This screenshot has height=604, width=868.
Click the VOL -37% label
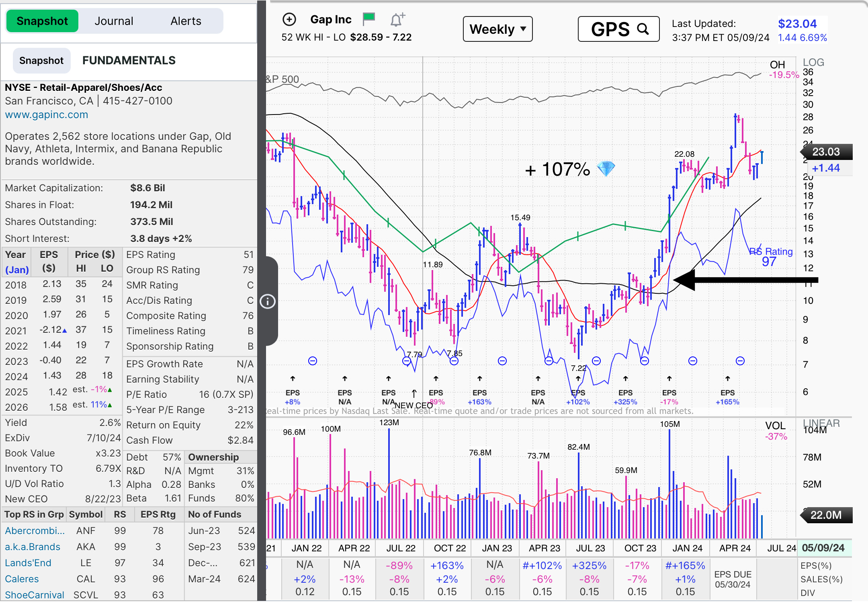pos(776,431)
